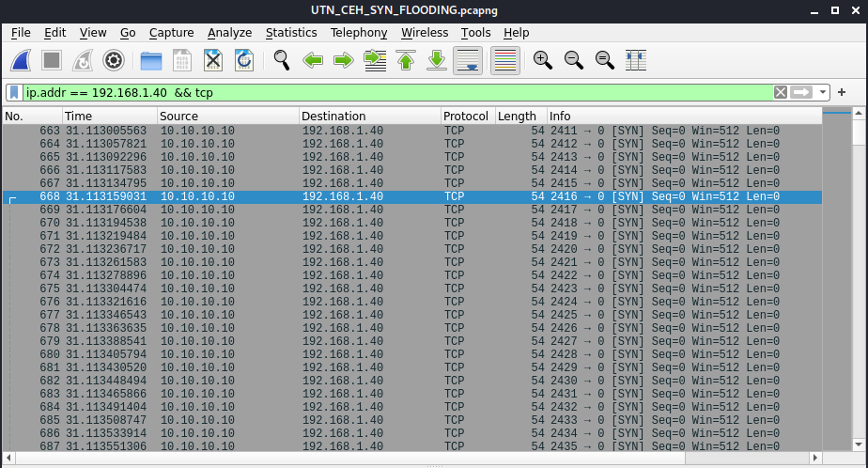
Task: Open the Go menu
Action: click(128, 33)
